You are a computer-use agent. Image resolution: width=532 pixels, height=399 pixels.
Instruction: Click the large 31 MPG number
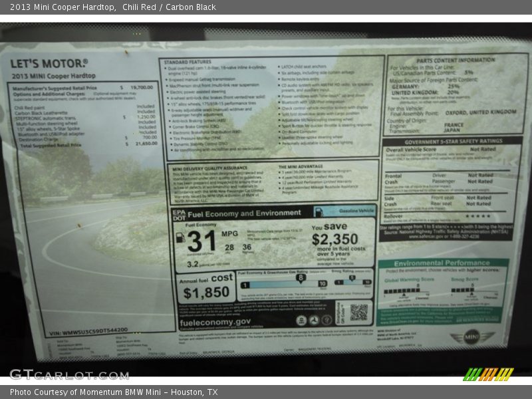(201, 241)
